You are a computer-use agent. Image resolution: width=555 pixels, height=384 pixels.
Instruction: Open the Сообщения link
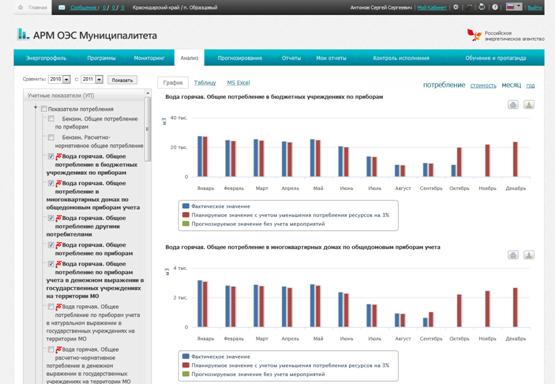tap(84, 7)
